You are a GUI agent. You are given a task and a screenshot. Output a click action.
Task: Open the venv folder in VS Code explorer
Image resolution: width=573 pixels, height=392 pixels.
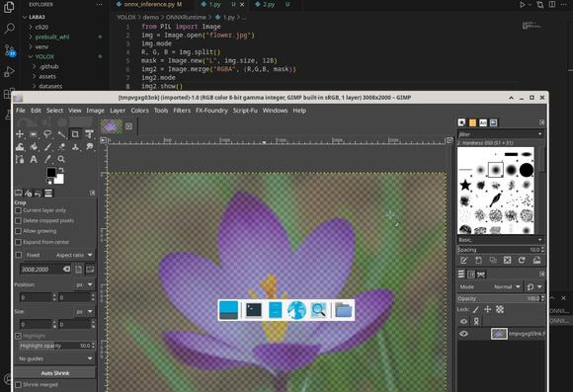41,46
